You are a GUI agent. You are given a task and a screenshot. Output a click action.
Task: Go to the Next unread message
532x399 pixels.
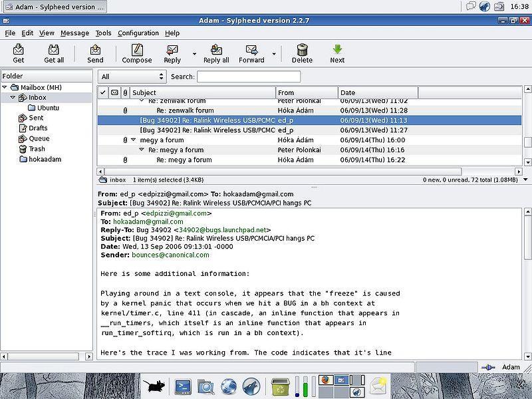click(337, 53)
